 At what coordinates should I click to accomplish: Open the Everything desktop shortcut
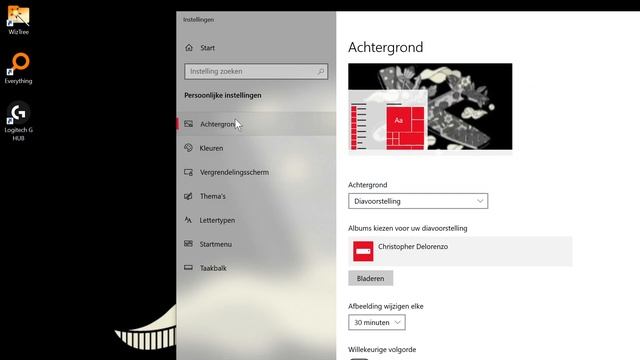[18, 68]
